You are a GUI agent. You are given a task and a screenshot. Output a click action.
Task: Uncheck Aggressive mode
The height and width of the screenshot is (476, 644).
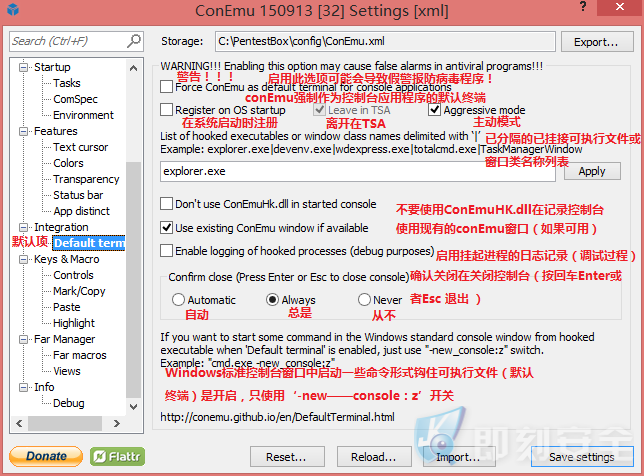coord(435,110)
